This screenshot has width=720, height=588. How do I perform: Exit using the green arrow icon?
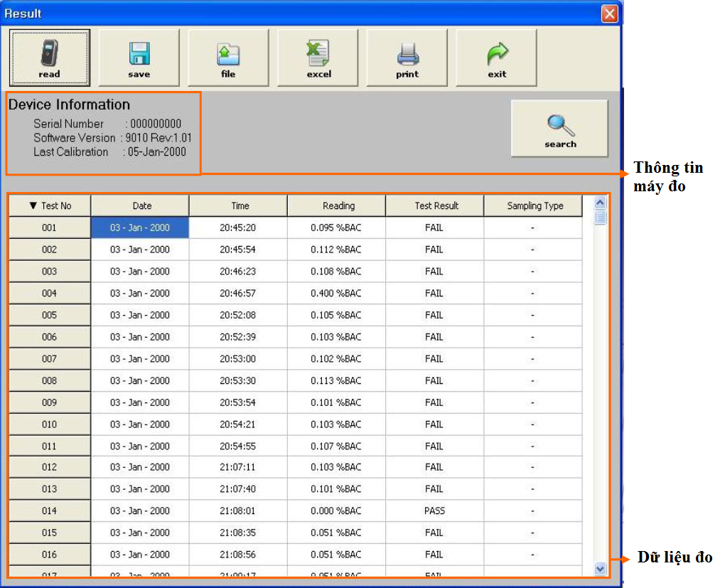click(497, 58)
